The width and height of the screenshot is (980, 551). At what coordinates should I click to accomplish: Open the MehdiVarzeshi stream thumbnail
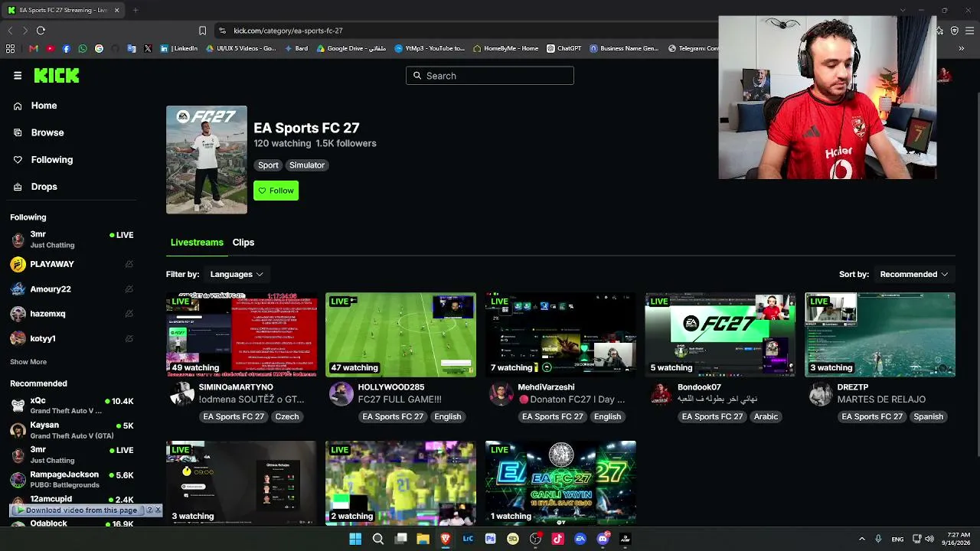[x=560, y=334]
